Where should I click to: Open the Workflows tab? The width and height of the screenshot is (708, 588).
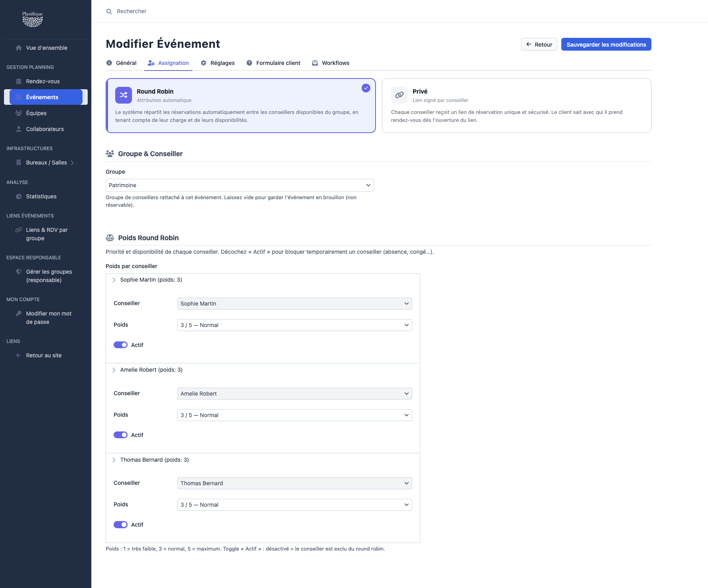(x=330, y=63)
